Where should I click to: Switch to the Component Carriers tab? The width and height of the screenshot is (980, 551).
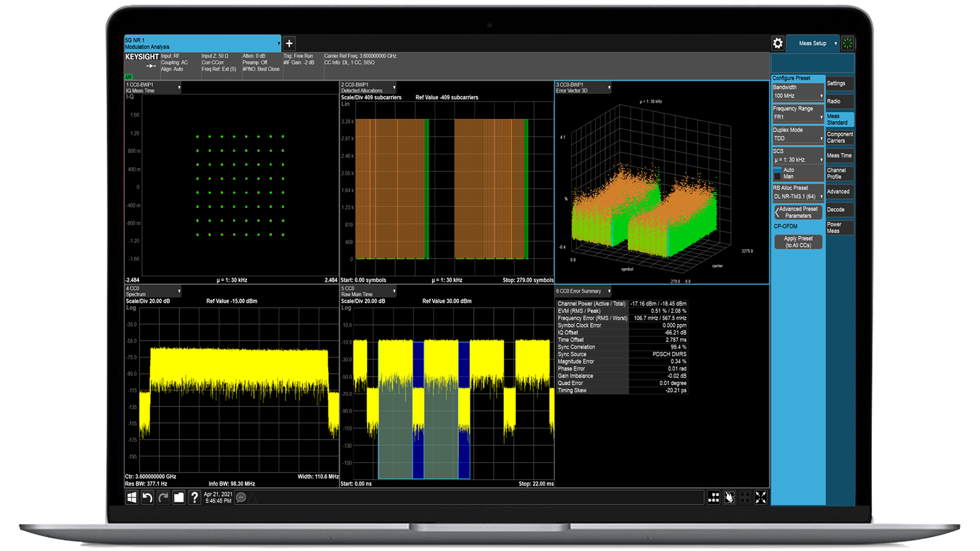839,137
